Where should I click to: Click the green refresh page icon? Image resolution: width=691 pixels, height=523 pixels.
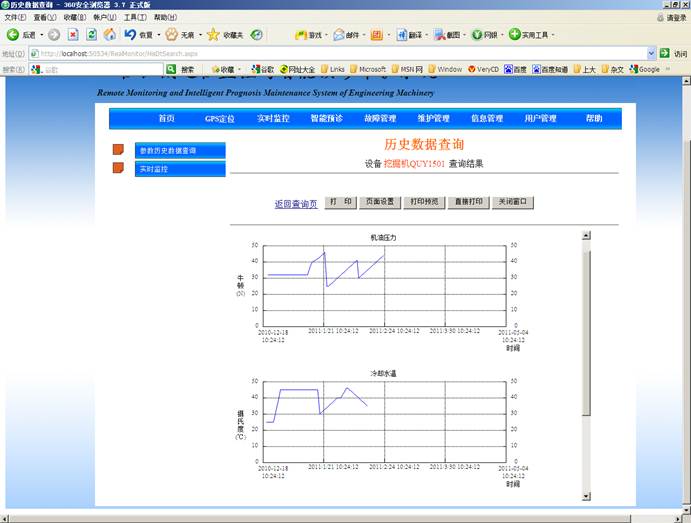click(91, 35)
